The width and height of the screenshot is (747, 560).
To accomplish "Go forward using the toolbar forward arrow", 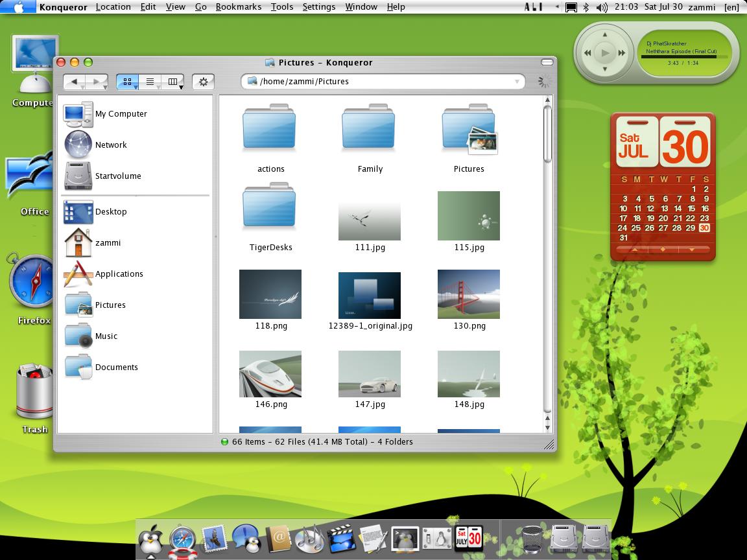I will click(97, 82).
